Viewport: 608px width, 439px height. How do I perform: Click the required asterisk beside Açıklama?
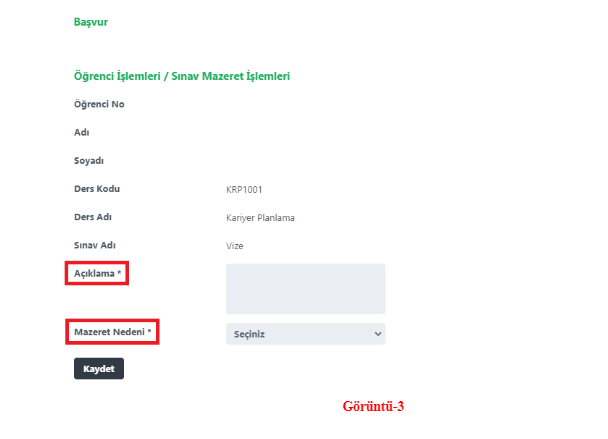(120, 273)
